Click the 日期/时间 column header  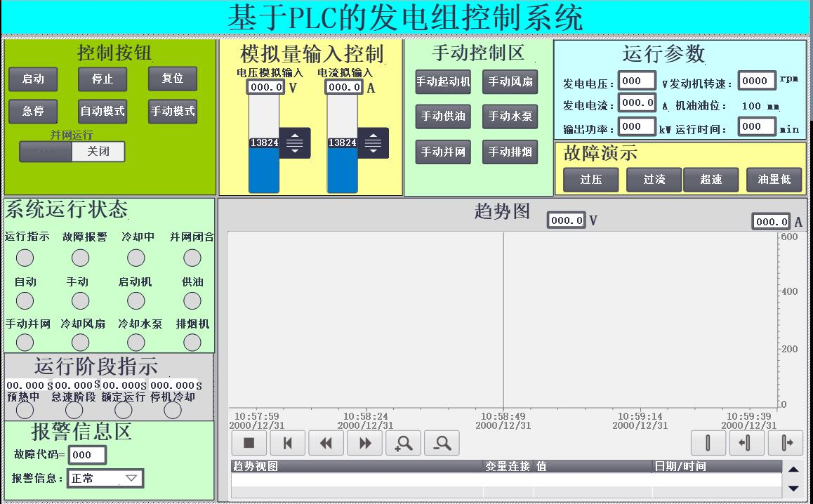(x=717, y=466)
